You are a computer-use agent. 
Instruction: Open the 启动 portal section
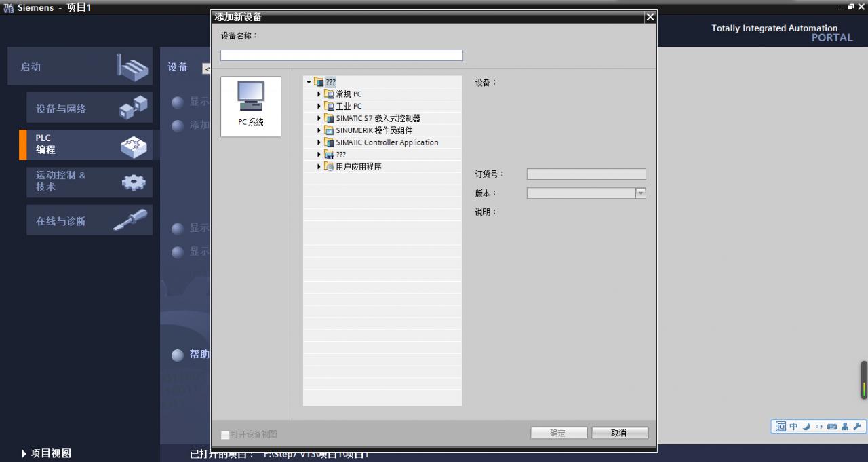point(80,66)
